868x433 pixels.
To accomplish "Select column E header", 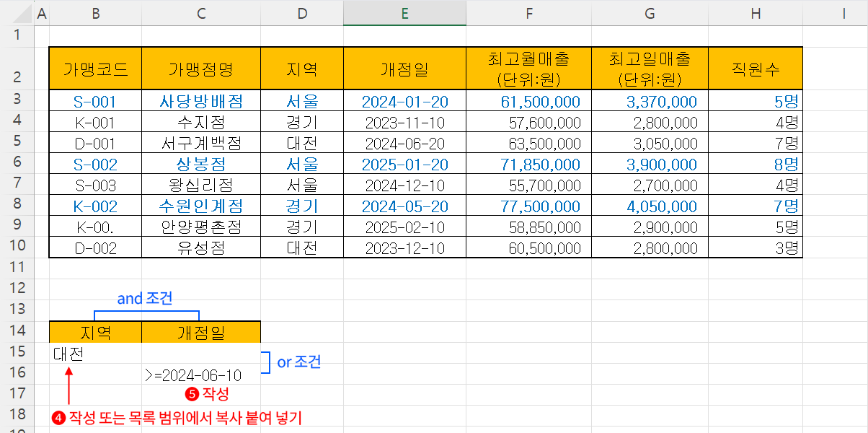I will coord(404,12).
